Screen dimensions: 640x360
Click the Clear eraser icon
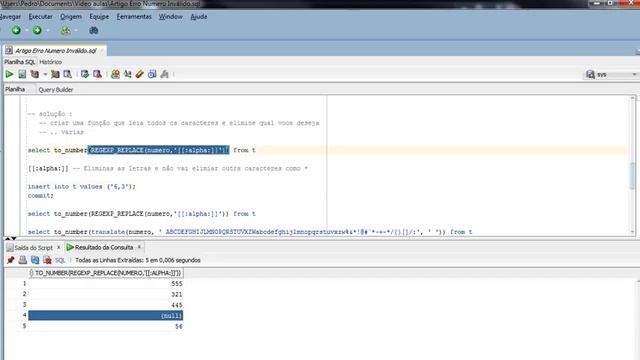click(140, 74)
